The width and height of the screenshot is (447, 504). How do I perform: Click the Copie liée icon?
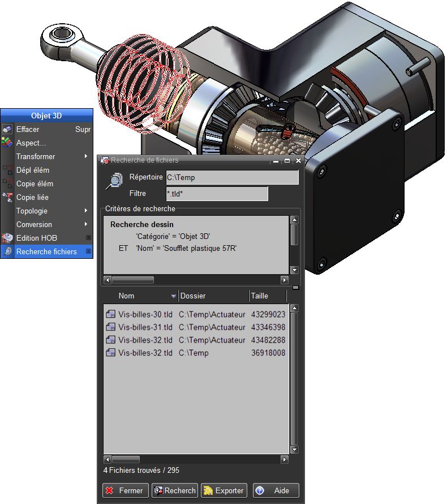tap(7, 197)
